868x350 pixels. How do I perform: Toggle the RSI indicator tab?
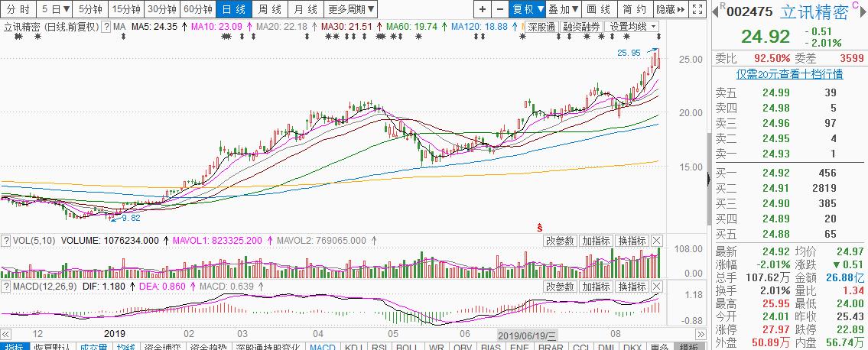[380, 346]
